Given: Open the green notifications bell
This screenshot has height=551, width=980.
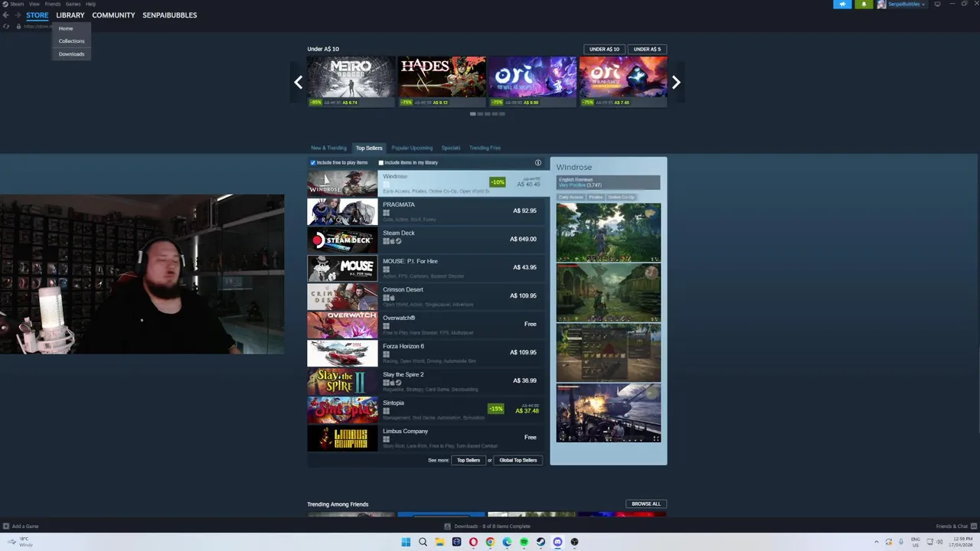Looking at the screenshot, I should [x=864, y=4].
